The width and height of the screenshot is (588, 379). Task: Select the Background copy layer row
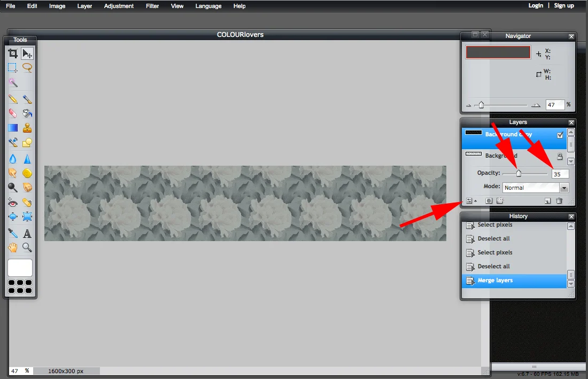[x=514, y=137]
